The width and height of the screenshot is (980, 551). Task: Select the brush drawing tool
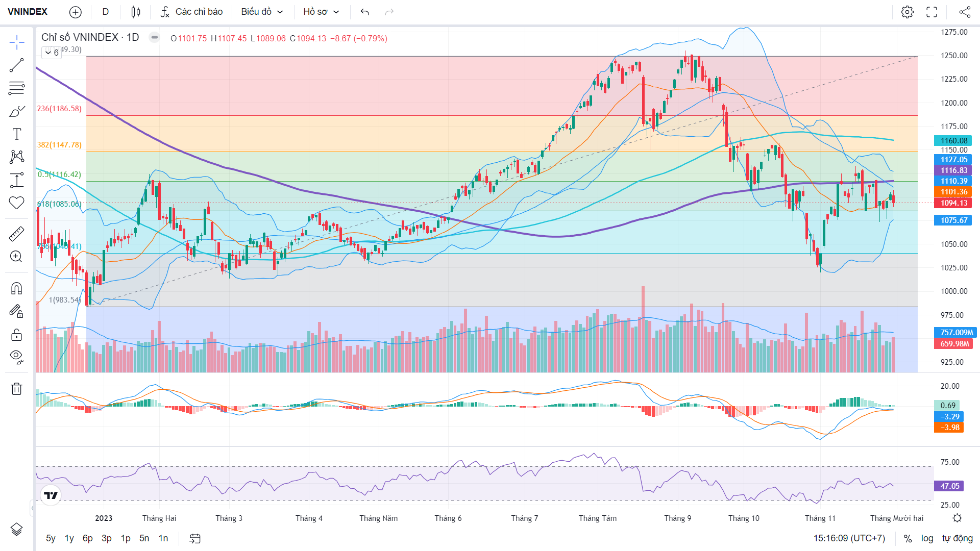coord(16,111)
